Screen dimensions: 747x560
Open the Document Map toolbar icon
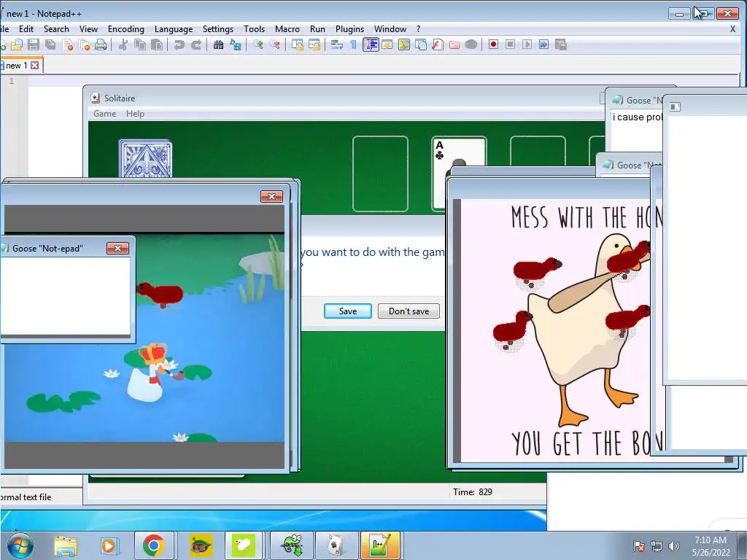pyautogui.click(x=404, y=44)
